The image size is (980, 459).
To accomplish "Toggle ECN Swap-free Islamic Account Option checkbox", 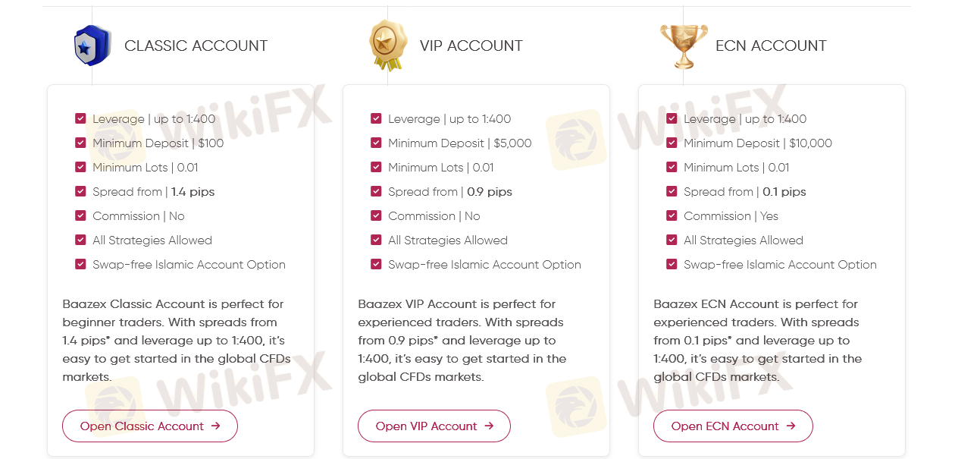I will [672, 264].
